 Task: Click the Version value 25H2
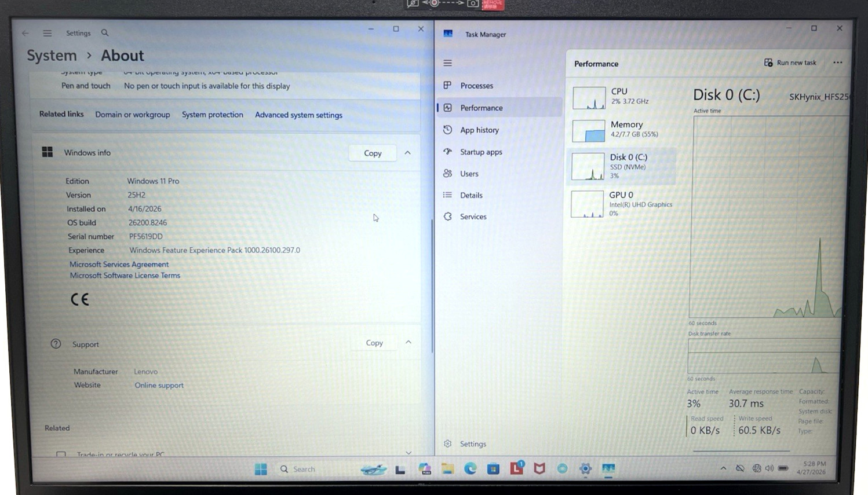[x=137, y=195]
